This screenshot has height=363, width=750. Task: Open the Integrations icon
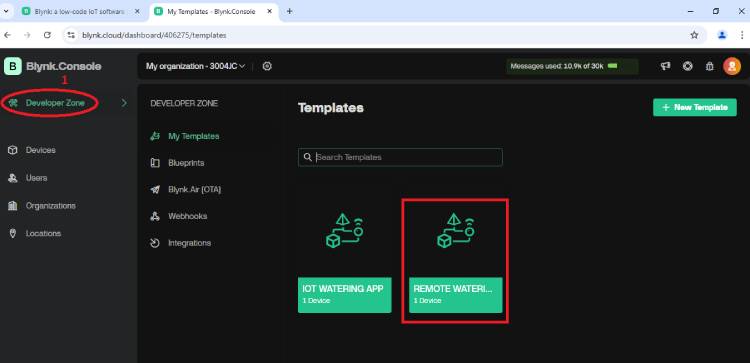pos(155,243)
